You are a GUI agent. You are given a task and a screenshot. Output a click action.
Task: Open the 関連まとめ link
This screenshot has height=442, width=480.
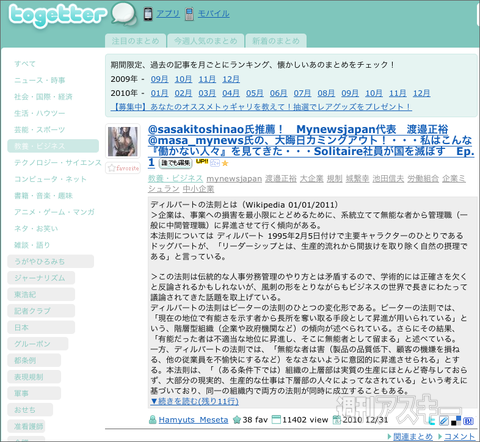click(413, 436)
